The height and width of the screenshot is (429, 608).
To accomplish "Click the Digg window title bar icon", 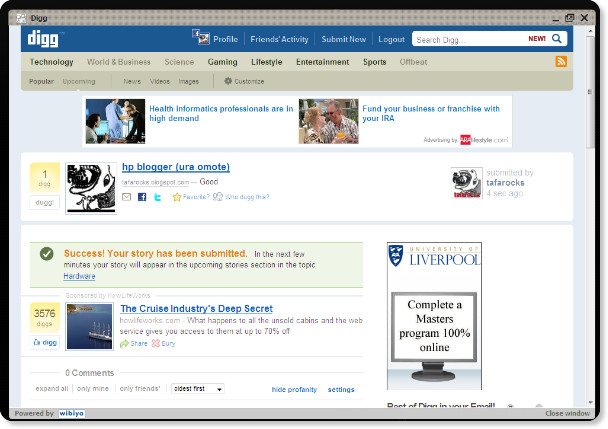I will click(21, 17).
